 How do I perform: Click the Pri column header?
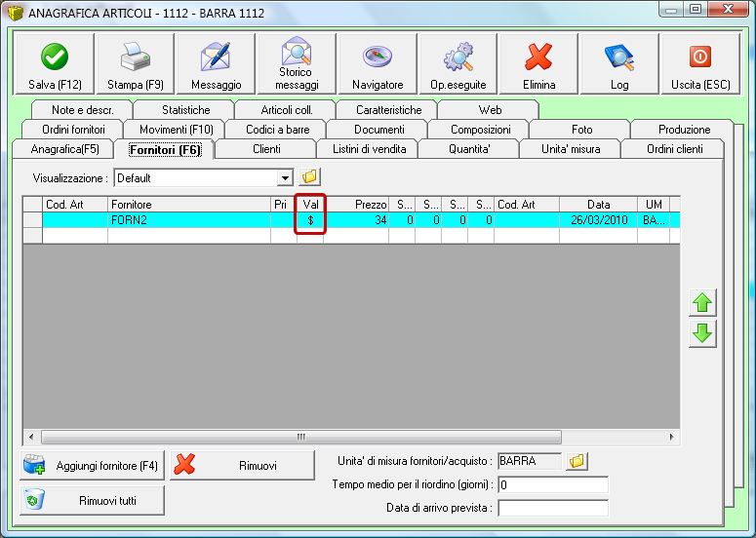[284, 205]
